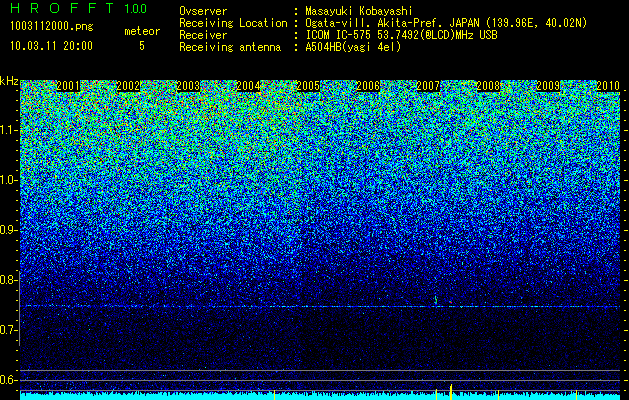Image resolution: width=629 pixels, height=400 pixels.
Task: Click the 2010 time marker
Action: [x=608, y=86]
